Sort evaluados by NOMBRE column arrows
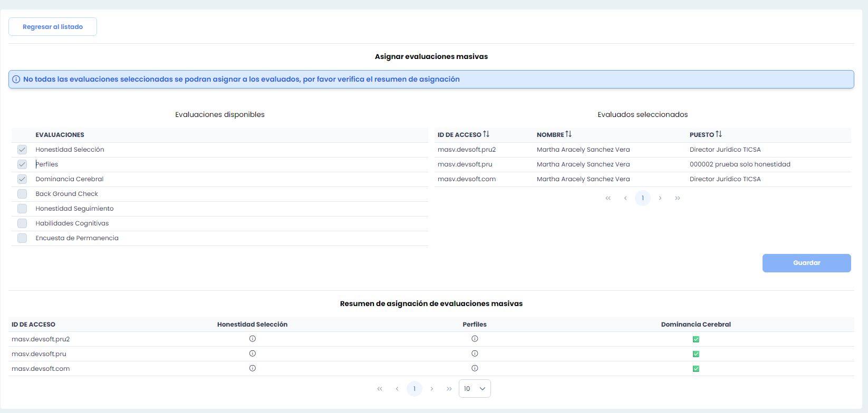 coord(568,134)
